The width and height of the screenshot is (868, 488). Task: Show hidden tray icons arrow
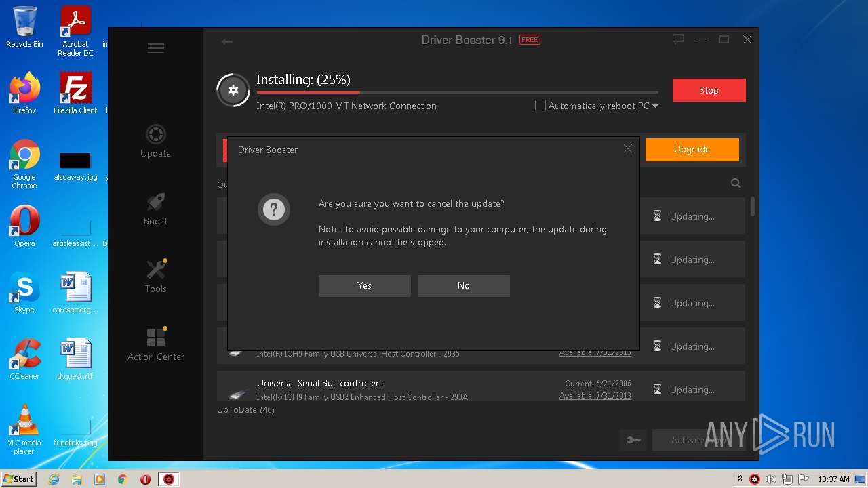coord(740,479)
